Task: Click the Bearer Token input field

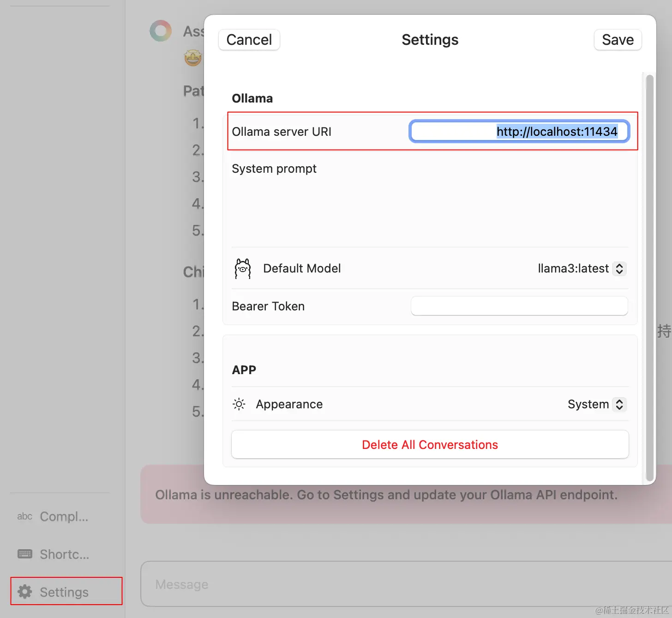Action: [519, 306]
